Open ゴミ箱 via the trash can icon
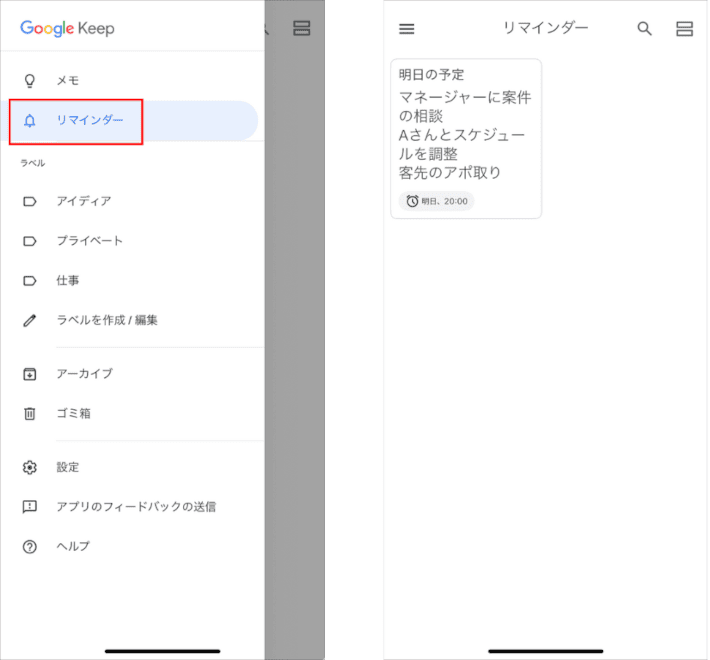The image size is (710, 660). (30, 414)
